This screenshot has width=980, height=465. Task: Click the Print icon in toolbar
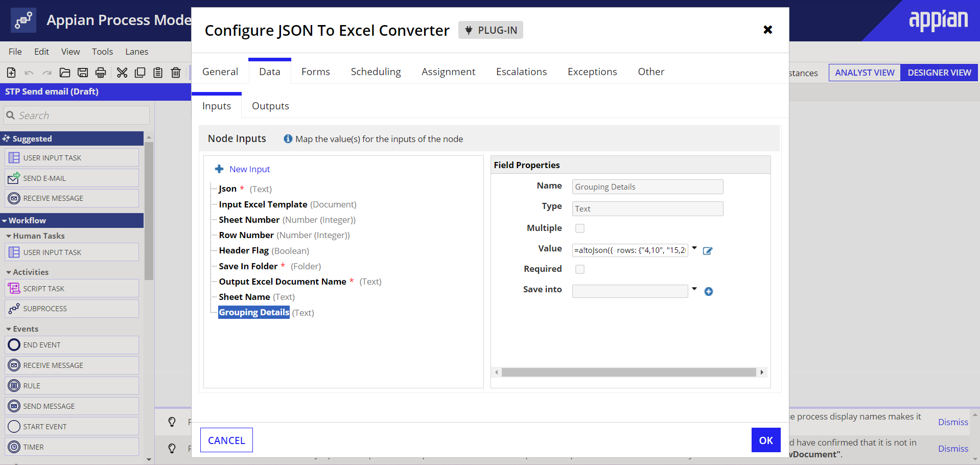click(x=101, y=73)
